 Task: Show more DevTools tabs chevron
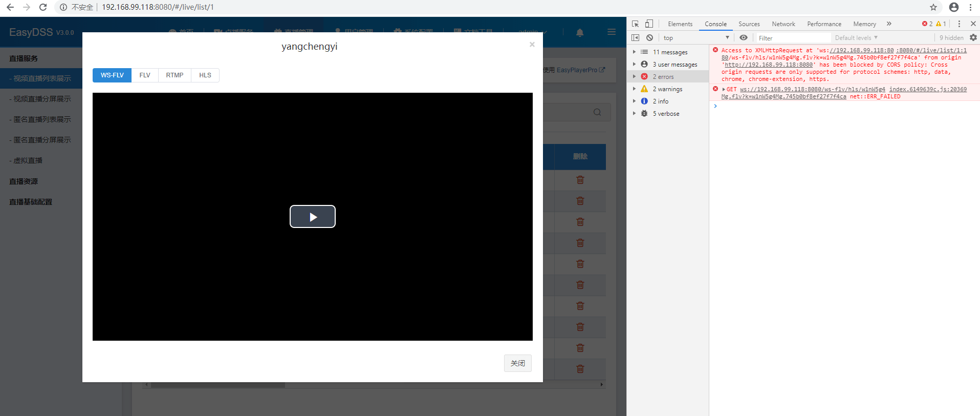click(889, 24)
